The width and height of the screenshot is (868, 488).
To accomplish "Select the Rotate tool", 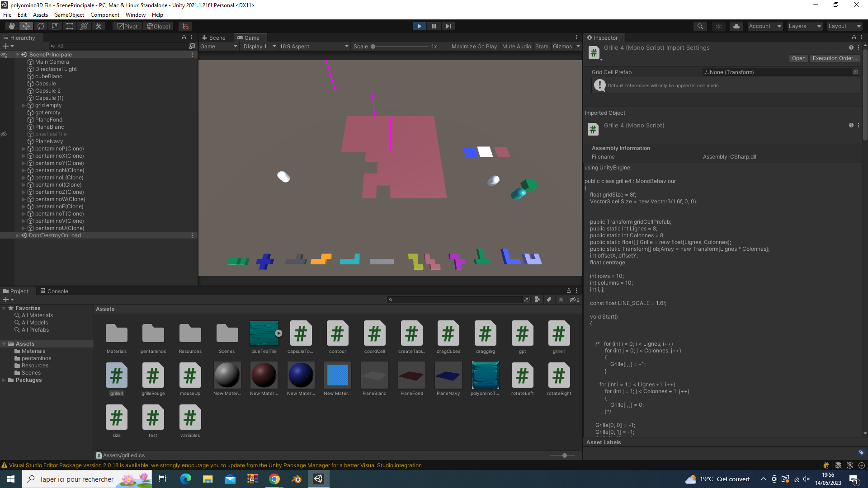I will (x=41, y=26).
